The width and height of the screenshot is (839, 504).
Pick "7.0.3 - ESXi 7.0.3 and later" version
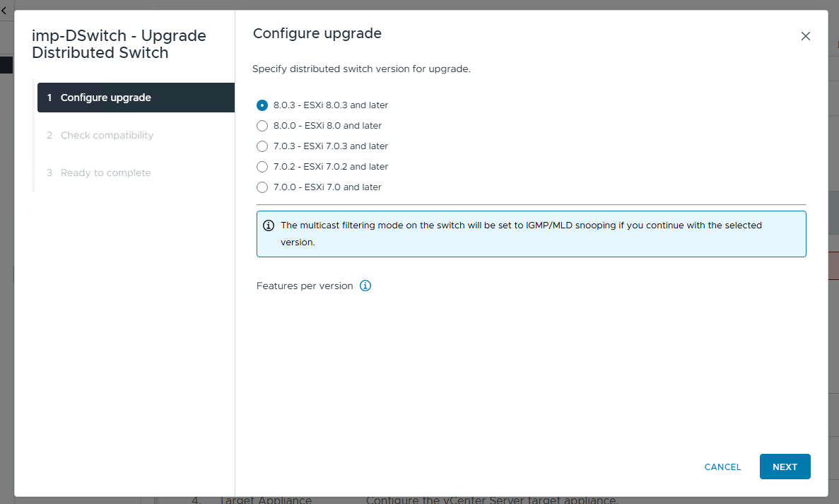(262, 146)
